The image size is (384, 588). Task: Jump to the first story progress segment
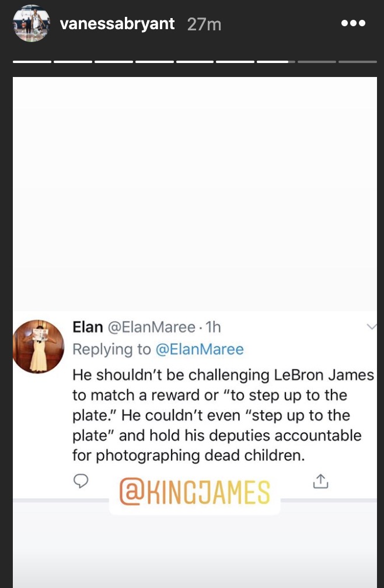click(x=32, y=61)
